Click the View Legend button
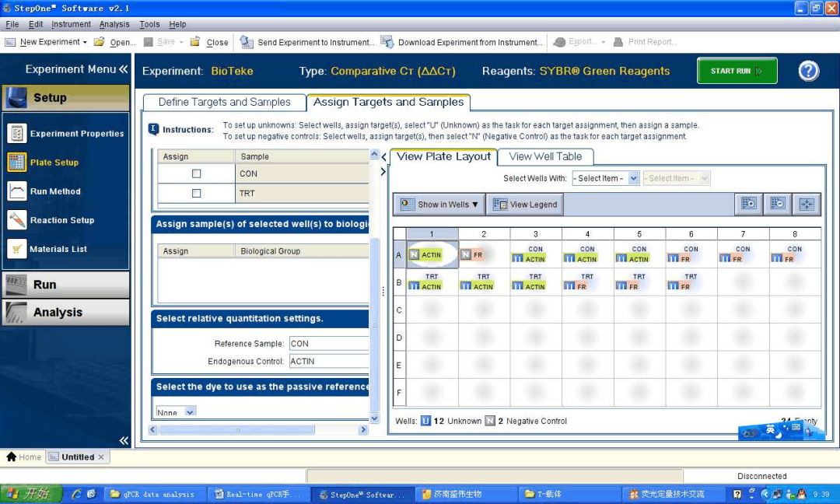The width and height of the screenshot is (840, 504). (525, 205)
